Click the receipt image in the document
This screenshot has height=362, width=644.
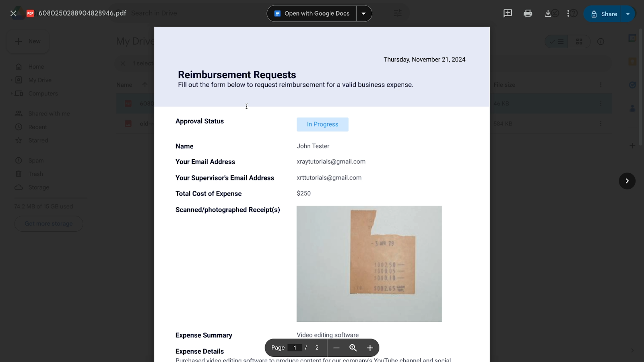click(x=369, y=264)
